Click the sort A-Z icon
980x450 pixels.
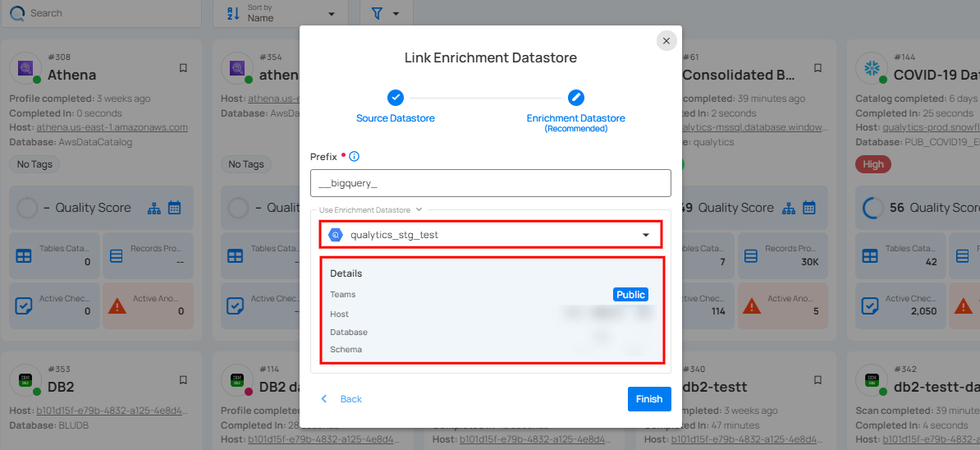coord(232,13)
